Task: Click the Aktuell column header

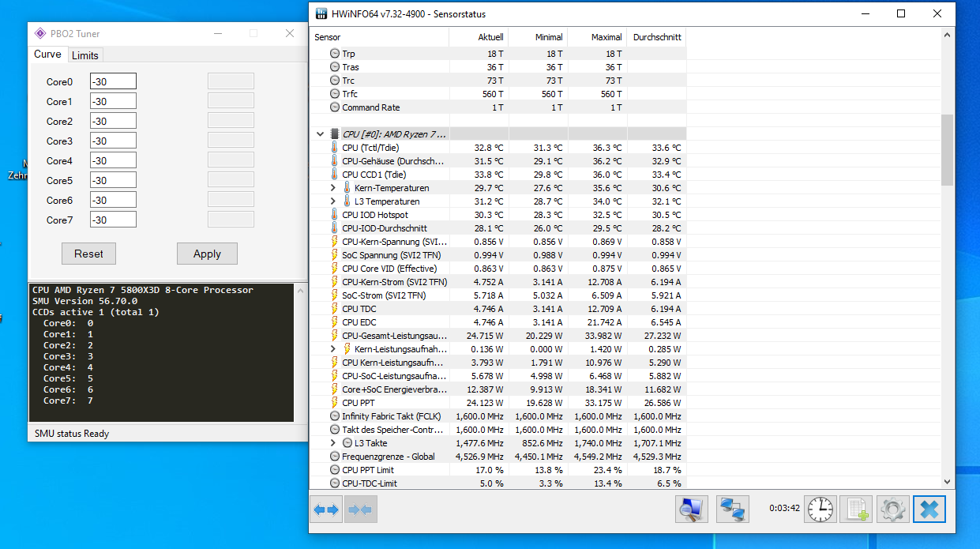Action: pos(479,37)
